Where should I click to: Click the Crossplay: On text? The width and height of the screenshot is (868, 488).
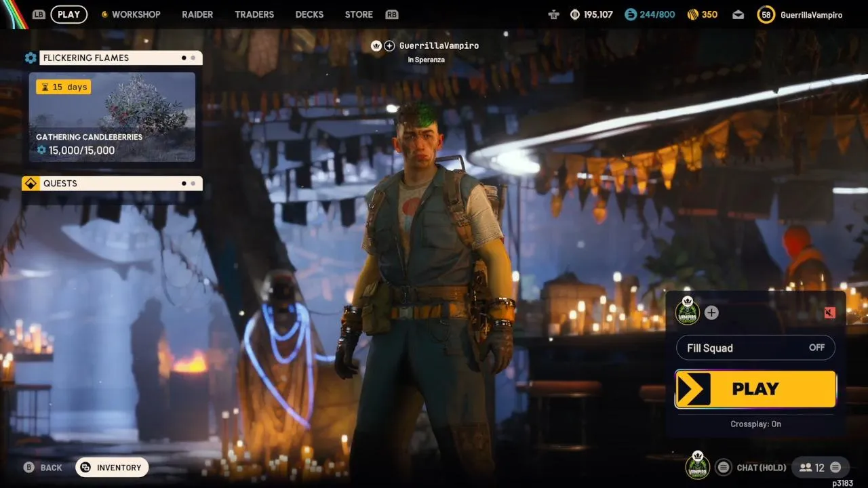(755, 424)
